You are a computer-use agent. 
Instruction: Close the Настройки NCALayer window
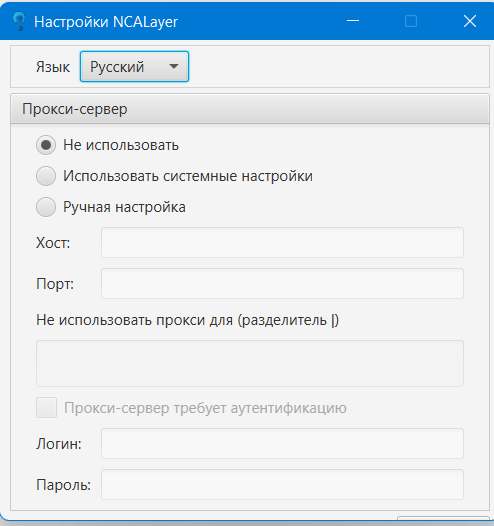470,21
